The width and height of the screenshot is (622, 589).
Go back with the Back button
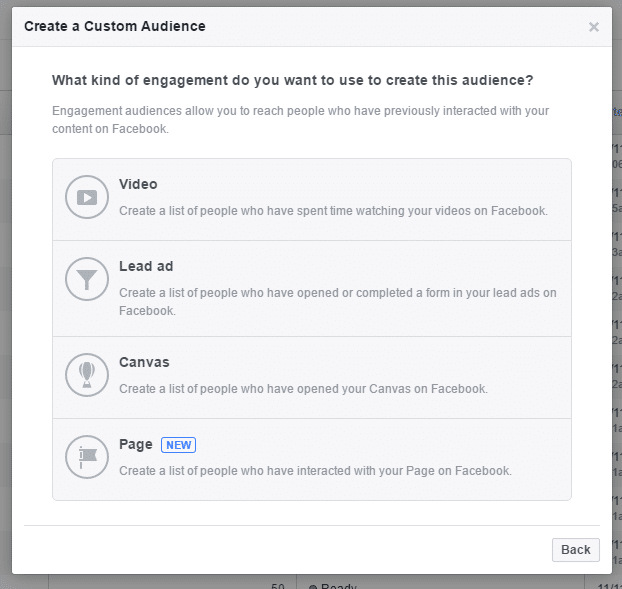pyautogui.click(x=576, y=550)
